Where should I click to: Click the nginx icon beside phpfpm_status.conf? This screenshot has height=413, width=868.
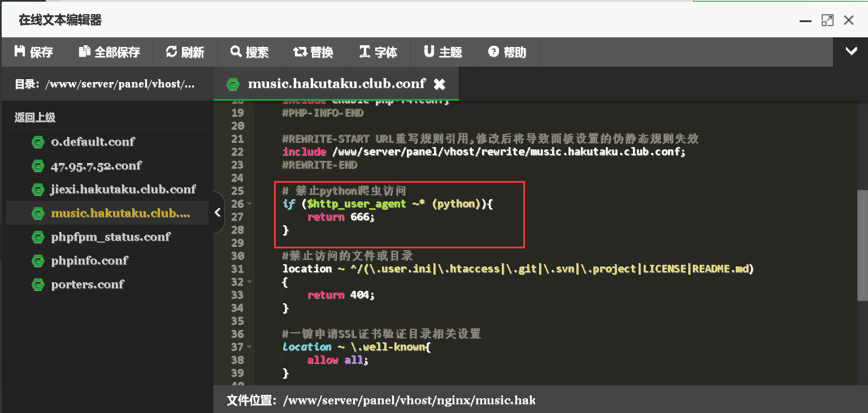tap(38, 237)
